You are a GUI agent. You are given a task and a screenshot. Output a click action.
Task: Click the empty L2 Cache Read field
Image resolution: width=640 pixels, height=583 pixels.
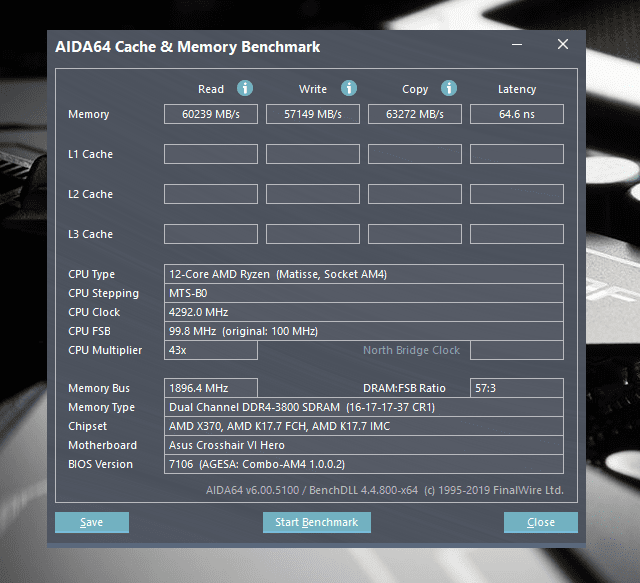(211, 194)
